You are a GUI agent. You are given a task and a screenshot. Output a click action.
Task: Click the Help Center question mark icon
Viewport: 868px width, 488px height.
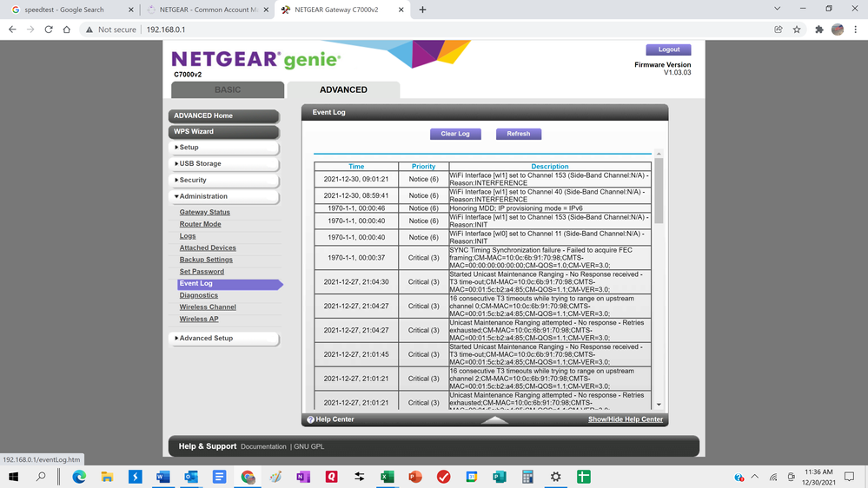(x=310, y=419)
